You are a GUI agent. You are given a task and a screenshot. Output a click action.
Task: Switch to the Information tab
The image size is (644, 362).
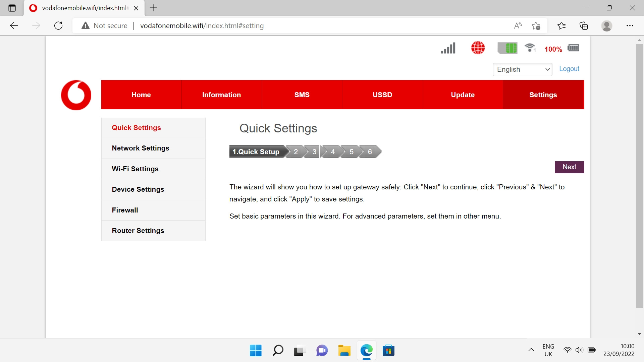[221, 95]
